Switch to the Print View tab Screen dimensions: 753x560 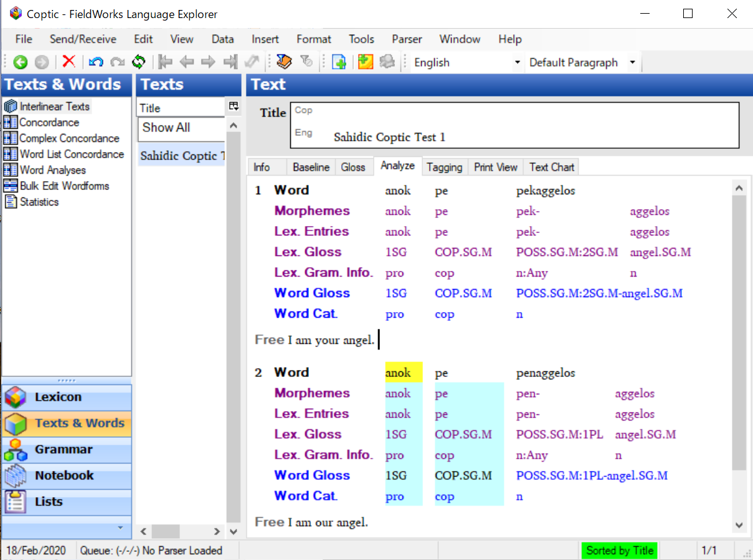[x=496, y=167]
